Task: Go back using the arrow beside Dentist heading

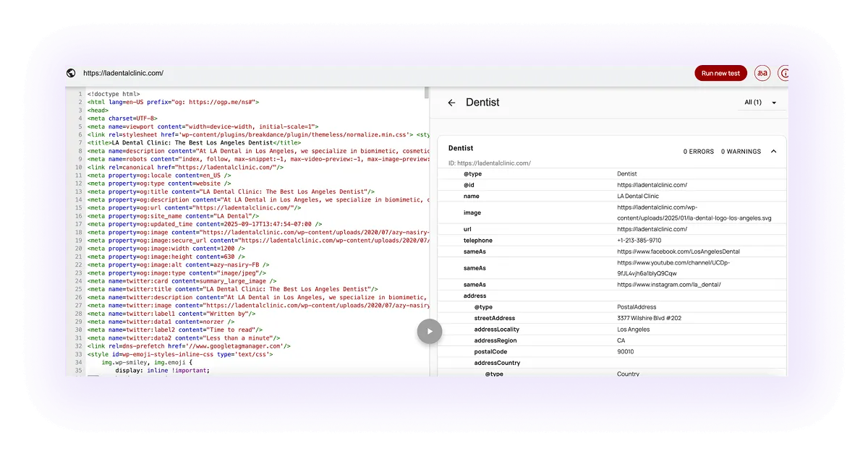Action: pyautogui.click(x=451, y=103)
